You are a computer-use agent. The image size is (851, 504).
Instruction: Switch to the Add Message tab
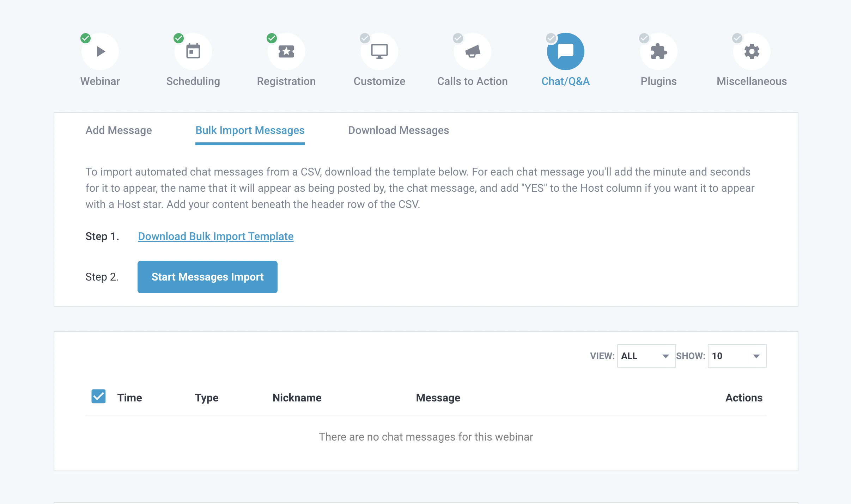(118, 130)
